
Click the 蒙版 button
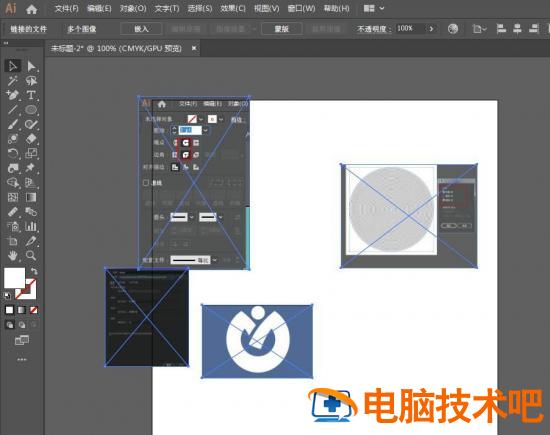tap(282, 29)
